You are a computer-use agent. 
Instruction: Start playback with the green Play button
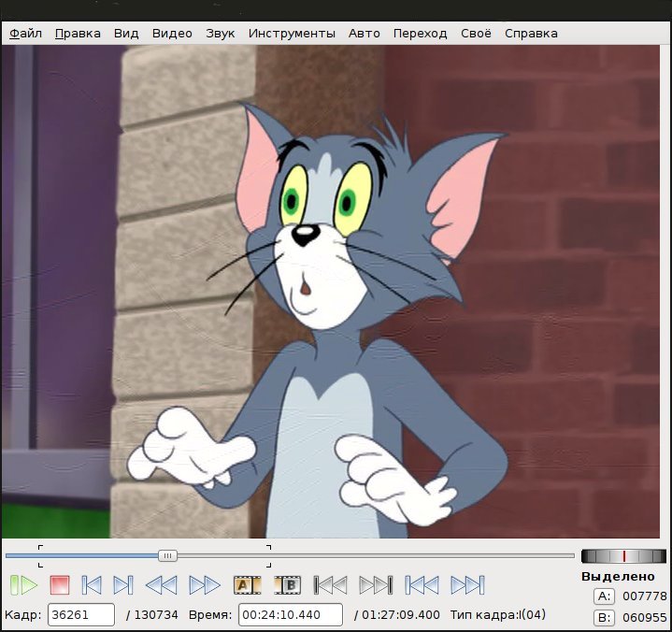(x=24, y=585)
